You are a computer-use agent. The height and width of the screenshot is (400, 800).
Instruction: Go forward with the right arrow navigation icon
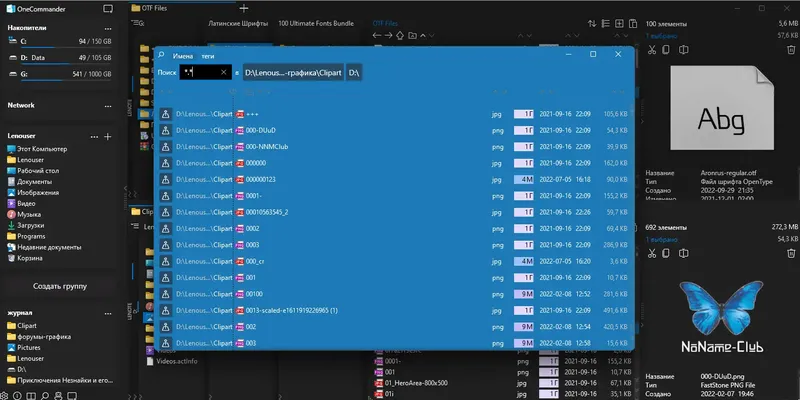pyautogui.click(x=388, y=36)
